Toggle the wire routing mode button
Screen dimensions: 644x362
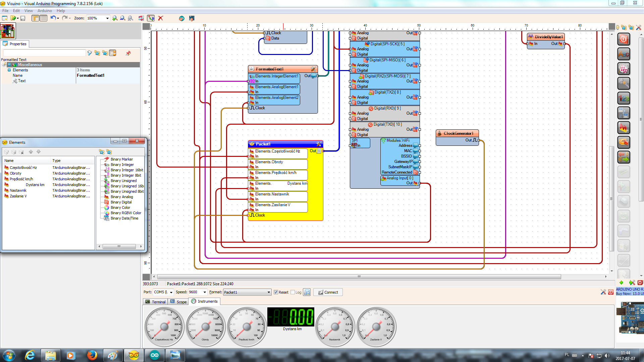151,18
